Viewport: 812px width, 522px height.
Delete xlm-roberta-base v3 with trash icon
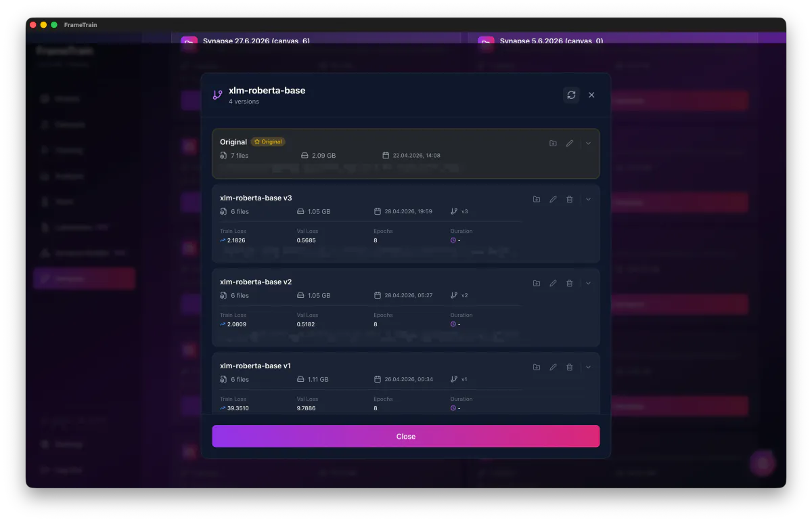[x=570, y=199]
